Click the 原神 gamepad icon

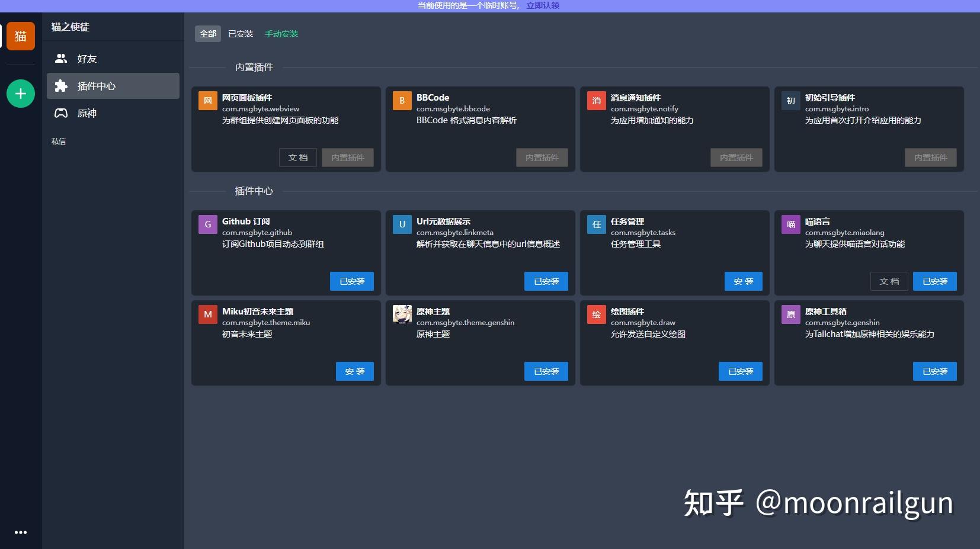point(61,113)
